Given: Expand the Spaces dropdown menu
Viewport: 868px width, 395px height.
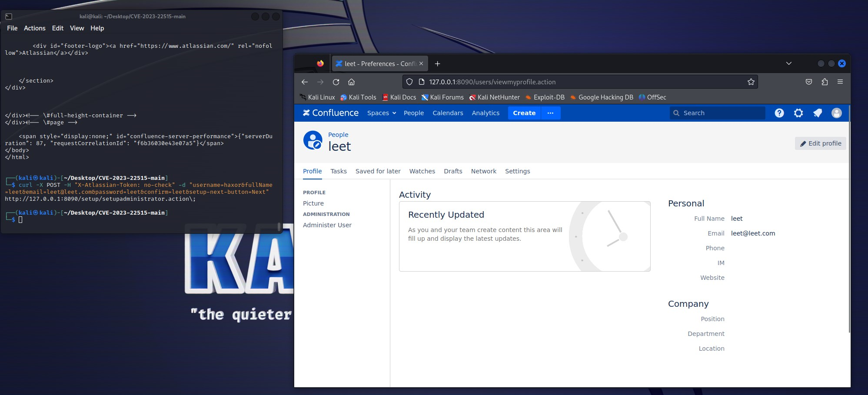Looking at the screenshot, I should pos(382,113).
